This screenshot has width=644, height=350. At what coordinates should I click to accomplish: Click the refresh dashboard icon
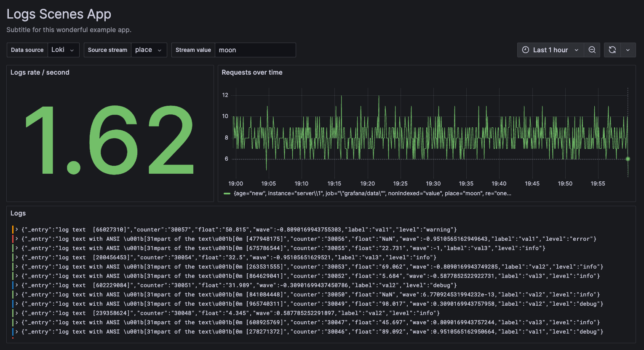(612, 50)
